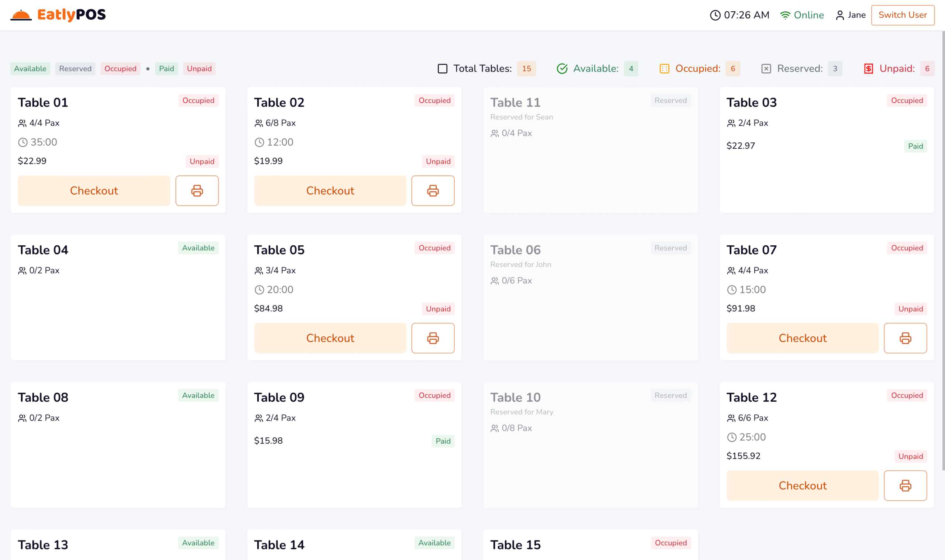Checkout Table 05
Screen dimensions: 945x560
coord(330,338)
